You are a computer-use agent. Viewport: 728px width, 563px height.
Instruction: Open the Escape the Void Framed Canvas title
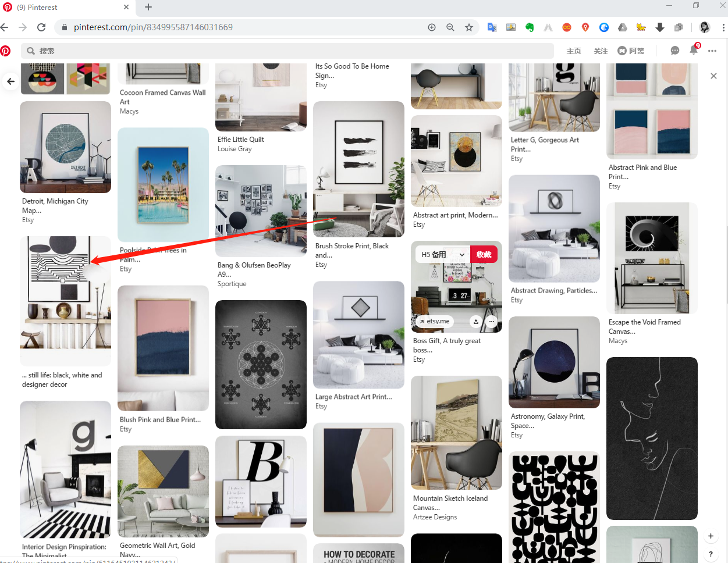645,327
